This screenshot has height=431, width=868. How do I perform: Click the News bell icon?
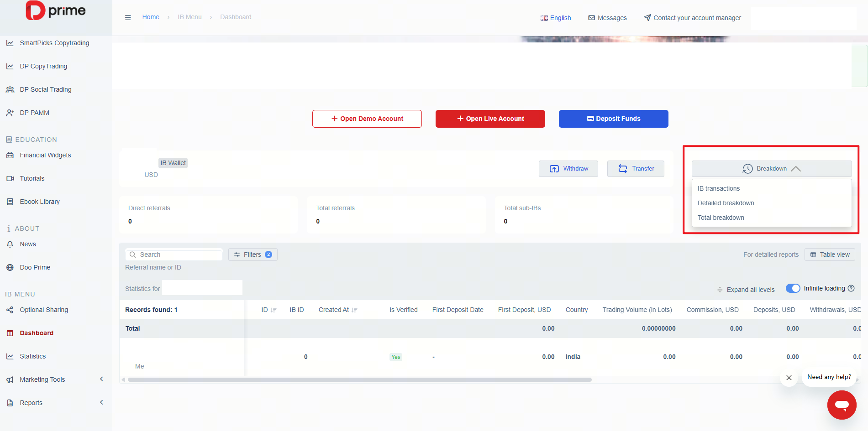pos(10,244)
